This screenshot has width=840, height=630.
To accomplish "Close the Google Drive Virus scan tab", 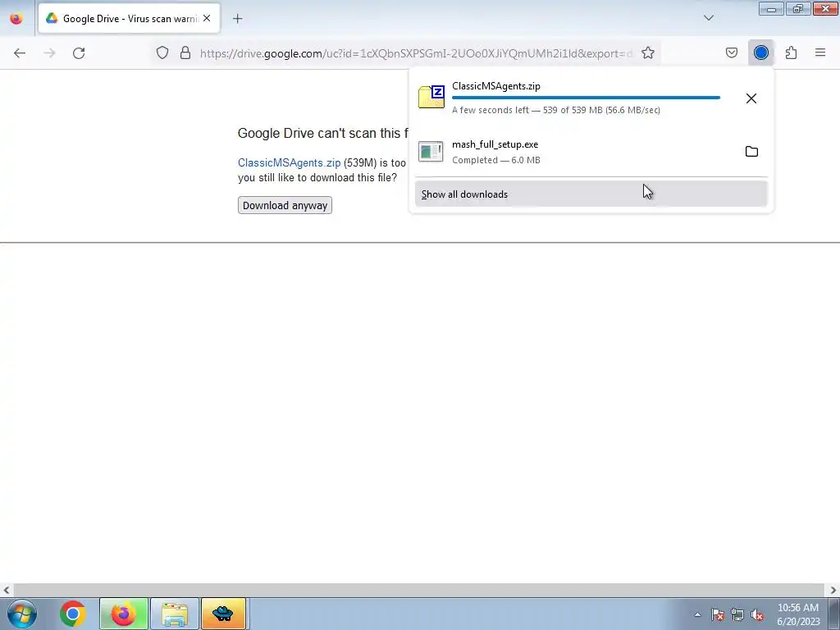I will [x=207, y=18].
